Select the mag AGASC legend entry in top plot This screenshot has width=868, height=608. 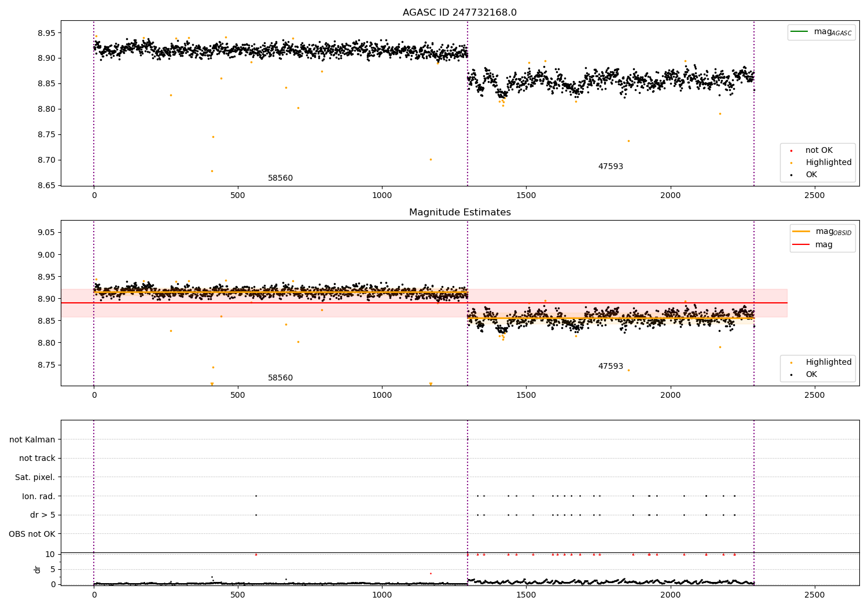click(821, 32)
